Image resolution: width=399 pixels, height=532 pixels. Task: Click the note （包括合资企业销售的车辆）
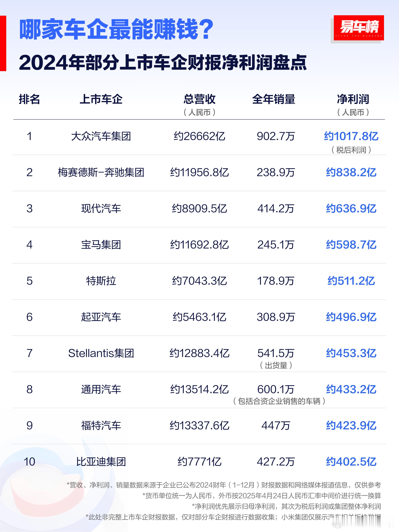point(279,401)
